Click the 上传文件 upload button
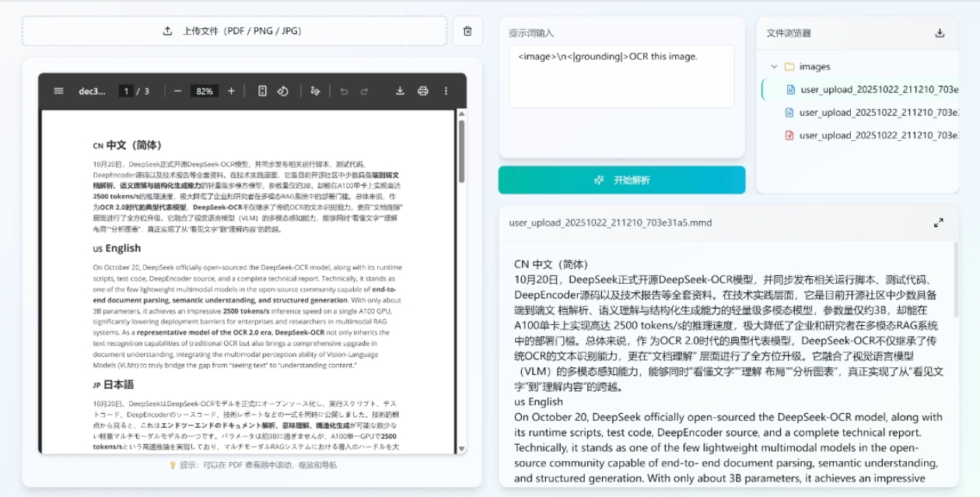This screenshot has height=497, width=980. pyautogui.click(x=233, y=31)
